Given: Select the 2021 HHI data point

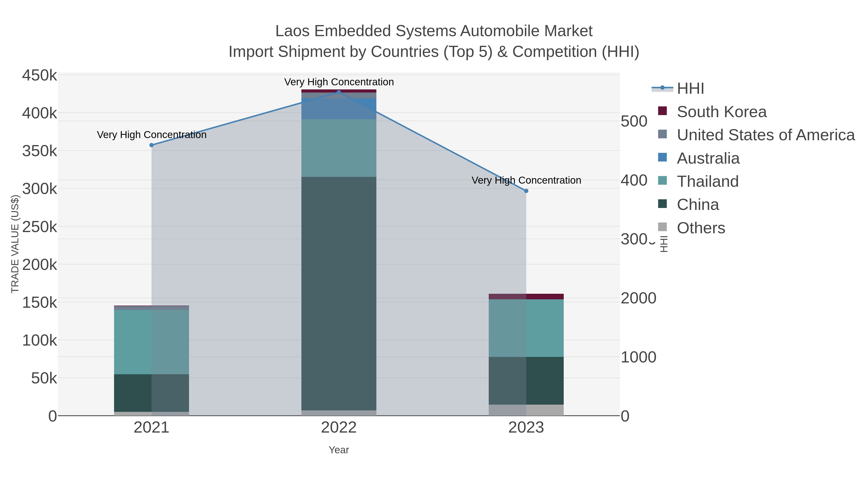Looking at the screenshot, I should pyautogui.click(x=152, y=145).
